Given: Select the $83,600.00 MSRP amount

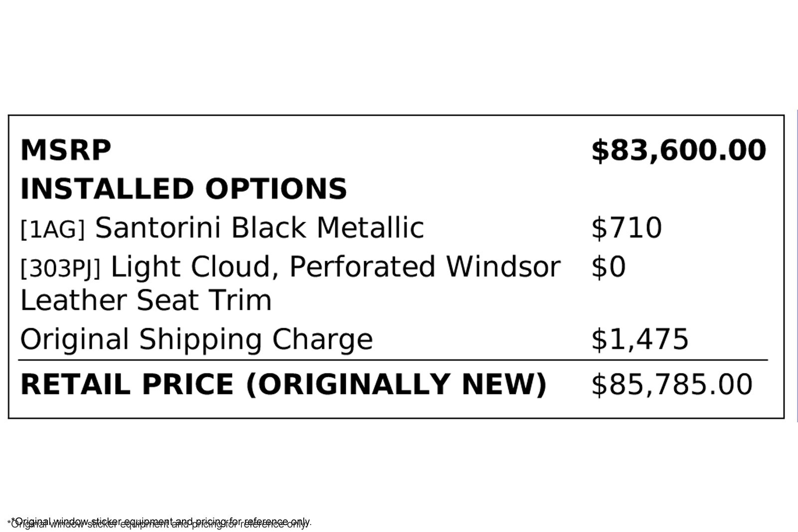Looking at the screenshot, I should [678, 150].
